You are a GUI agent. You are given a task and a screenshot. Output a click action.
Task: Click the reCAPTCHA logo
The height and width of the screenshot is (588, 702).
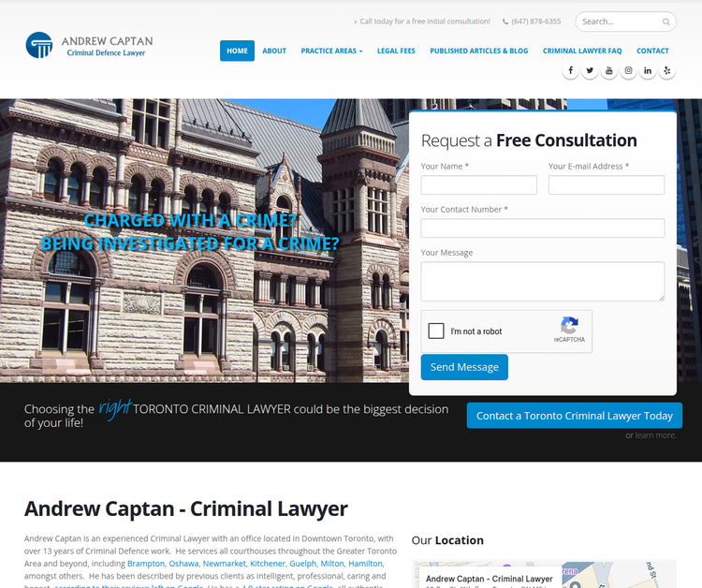[x=569, y=326]
